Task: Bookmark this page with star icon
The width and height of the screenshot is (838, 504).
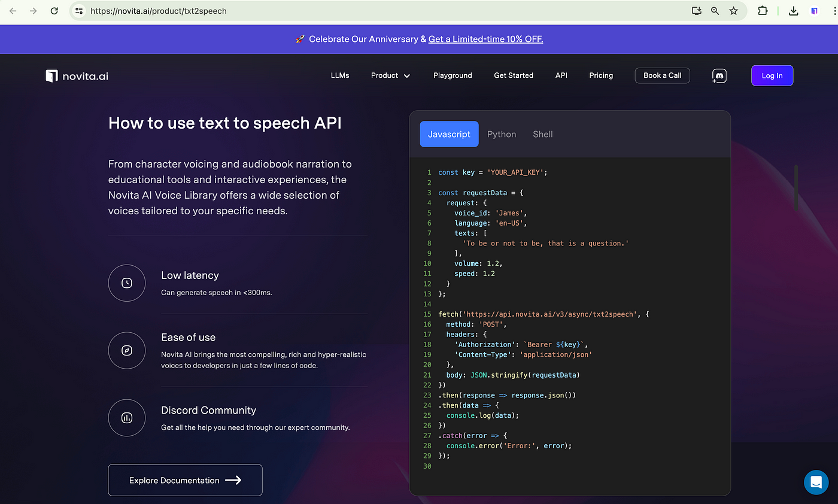Action: click(x=733, y=11)
